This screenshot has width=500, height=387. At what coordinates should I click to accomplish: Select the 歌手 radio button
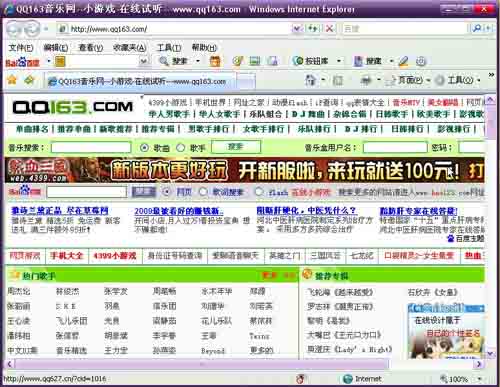180,148
